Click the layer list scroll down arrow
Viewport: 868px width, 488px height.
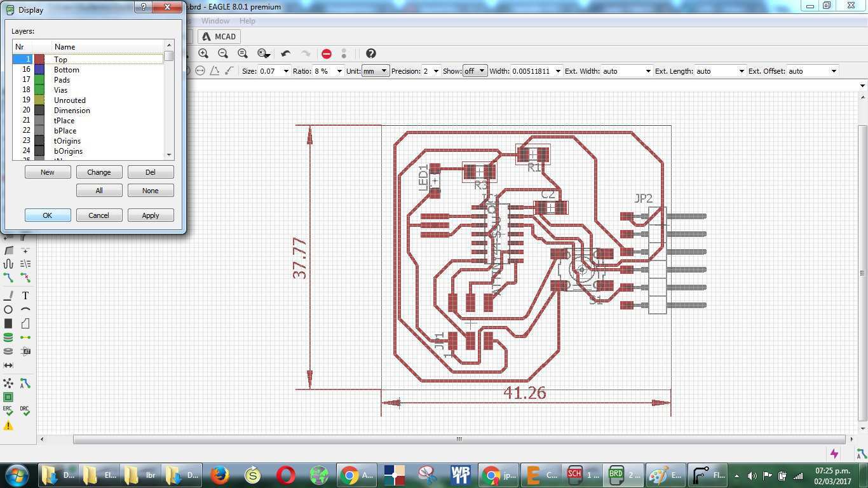point(169,154)
